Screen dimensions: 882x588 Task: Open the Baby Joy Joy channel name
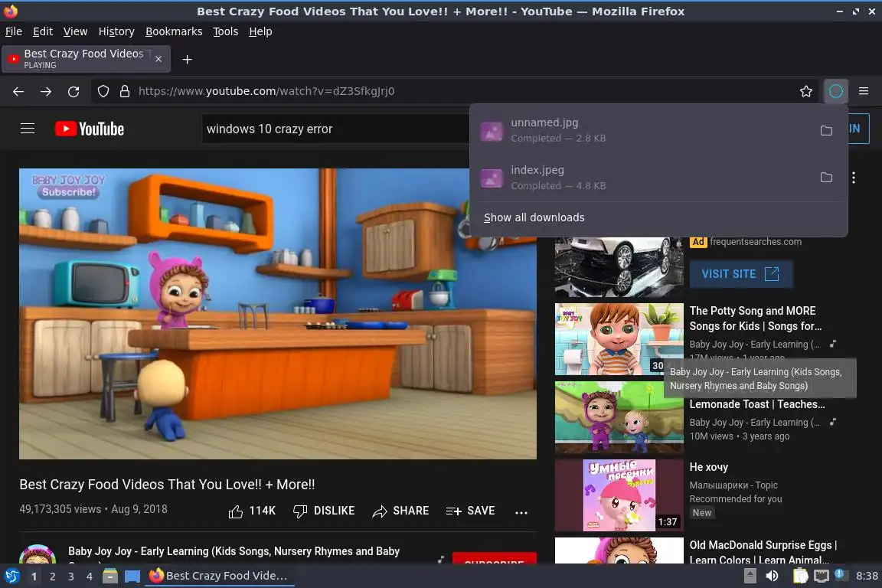(x=234, y=551)
